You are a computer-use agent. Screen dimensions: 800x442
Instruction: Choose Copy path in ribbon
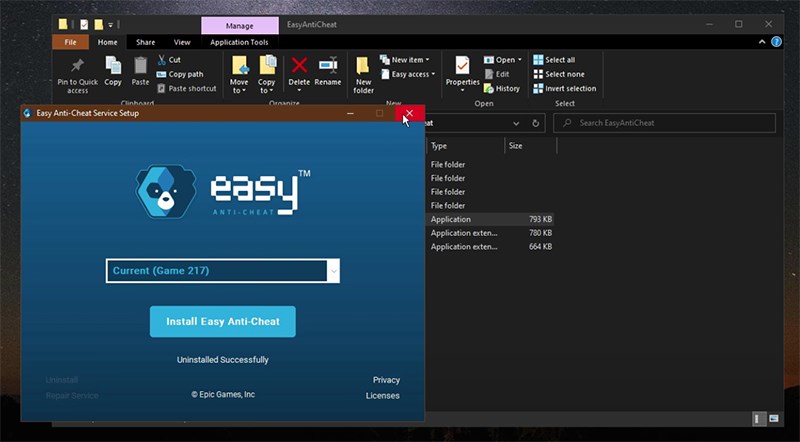[180, 74]
